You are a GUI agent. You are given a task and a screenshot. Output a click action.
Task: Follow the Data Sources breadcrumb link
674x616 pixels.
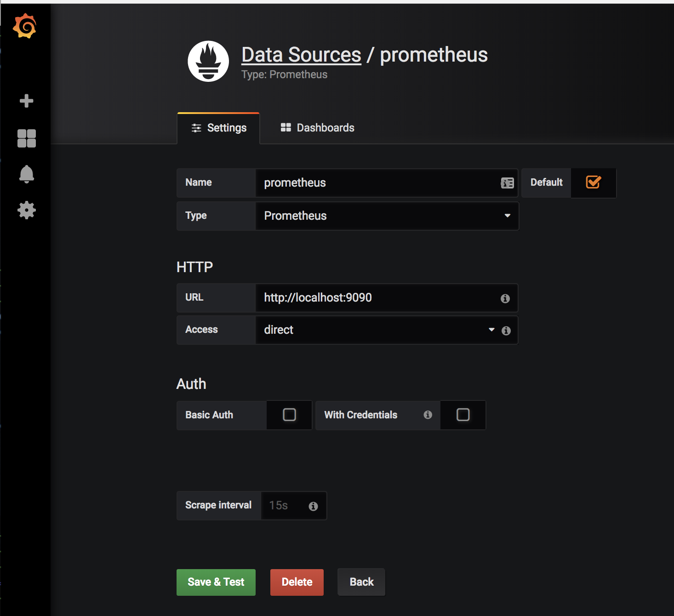click(x=302, y=55)
